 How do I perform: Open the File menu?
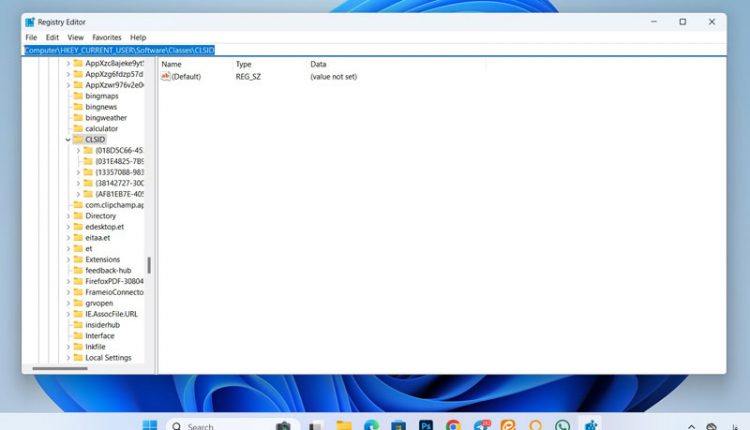pyautogui.click(x=31, y=37)
